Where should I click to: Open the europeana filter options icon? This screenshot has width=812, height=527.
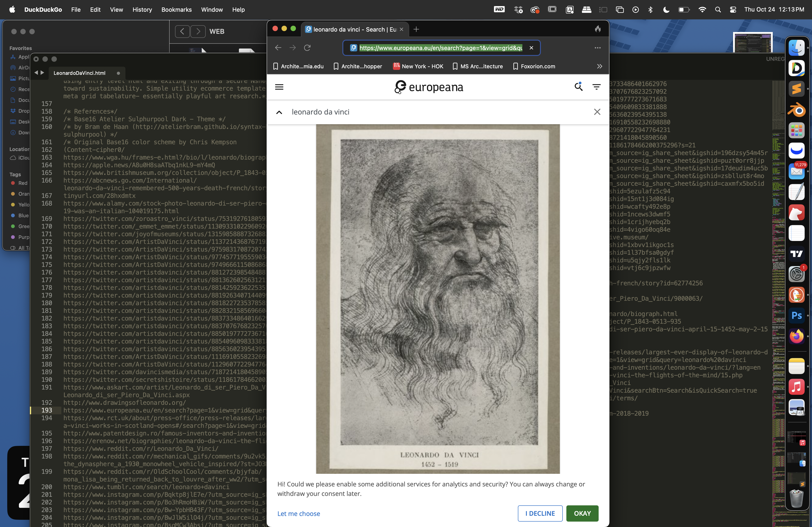click(x=596, y=87)
